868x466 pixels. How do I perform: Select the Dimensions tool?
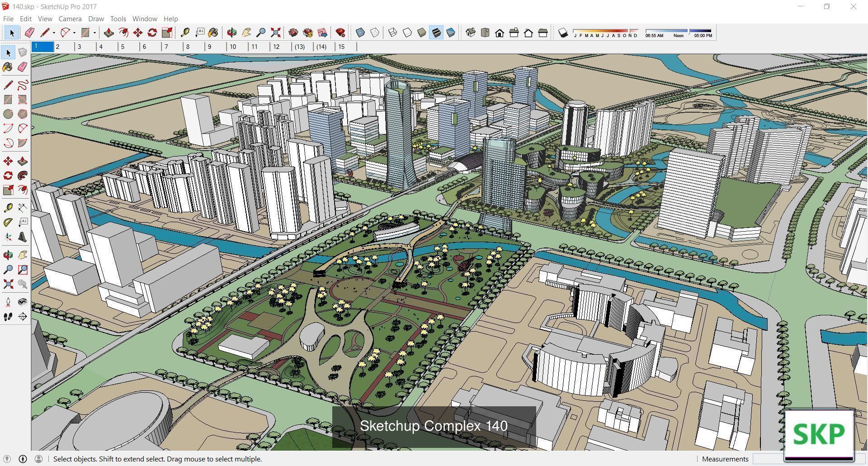point(23,208)
